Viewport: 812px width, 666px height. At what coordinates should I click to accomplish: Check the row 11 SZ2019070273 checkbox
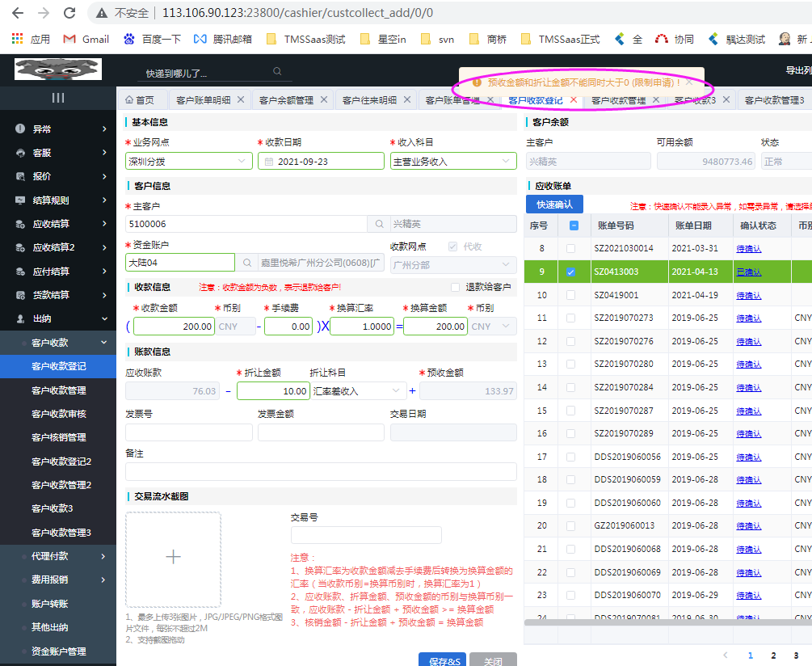coord(570,318)
